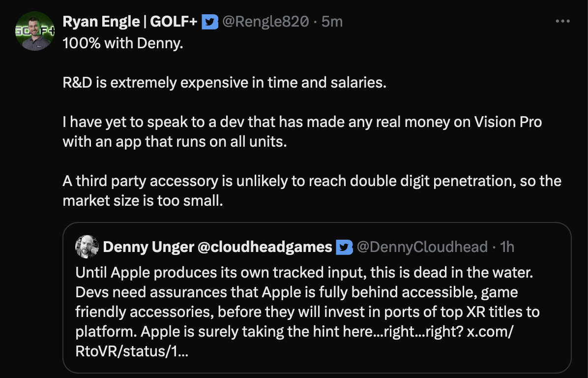The width and height of the screenshot is (588, 378).
Task: Click the "third party accessory" paragraph
Action: point(312,181)
